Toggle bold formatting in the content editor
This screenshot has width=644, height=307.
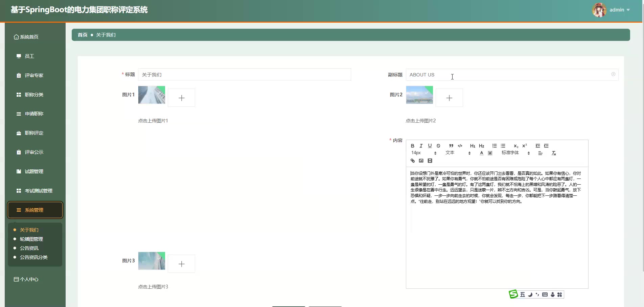[413, 146]
